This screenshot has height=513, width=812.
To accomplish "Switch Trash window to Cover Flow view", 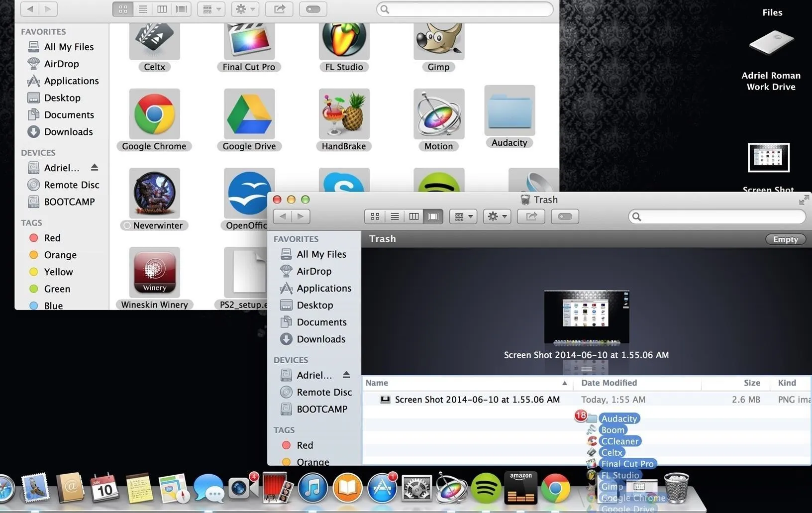I will point(433,216).
